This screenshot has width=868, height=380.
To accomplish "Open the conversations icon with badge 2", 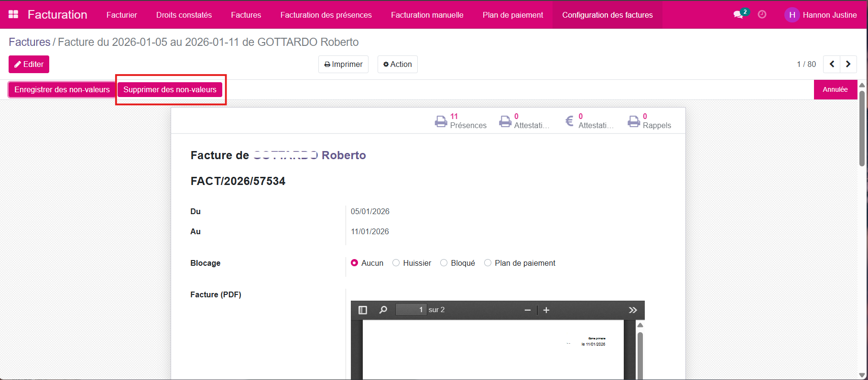I will pos(739,14).
